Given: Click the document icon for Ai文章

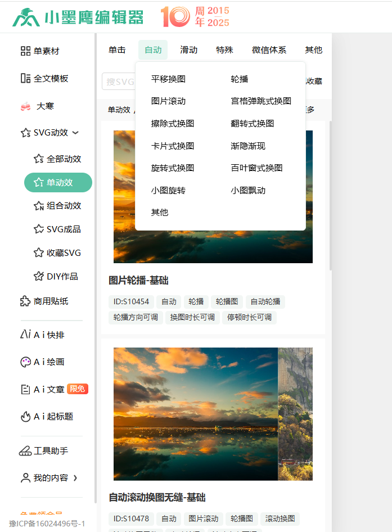Looking at the screenshot, I should point(25,389).
